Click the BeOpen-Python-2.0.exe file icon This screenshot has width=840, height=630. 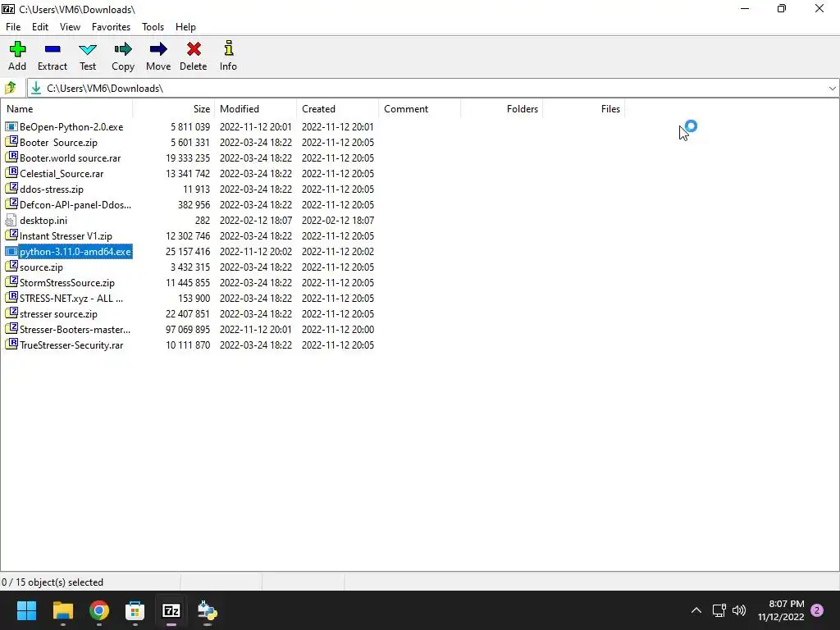click(x=11, y=127)
